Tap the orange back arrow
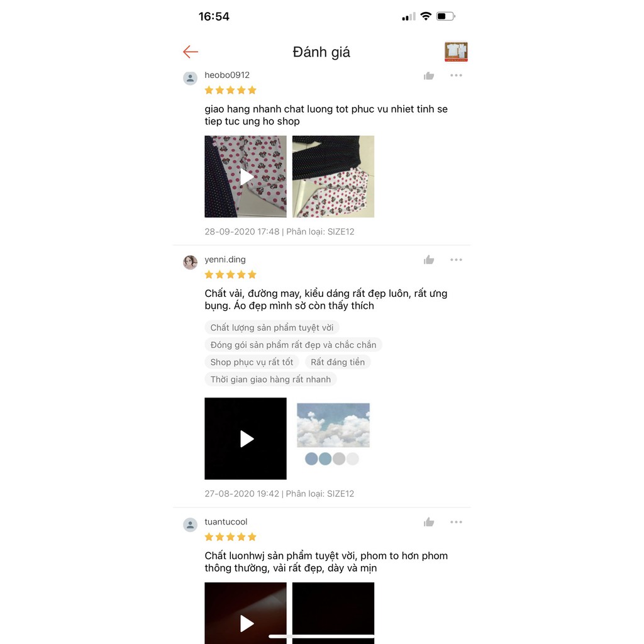644x644 pixels. [x=190, y=52]
